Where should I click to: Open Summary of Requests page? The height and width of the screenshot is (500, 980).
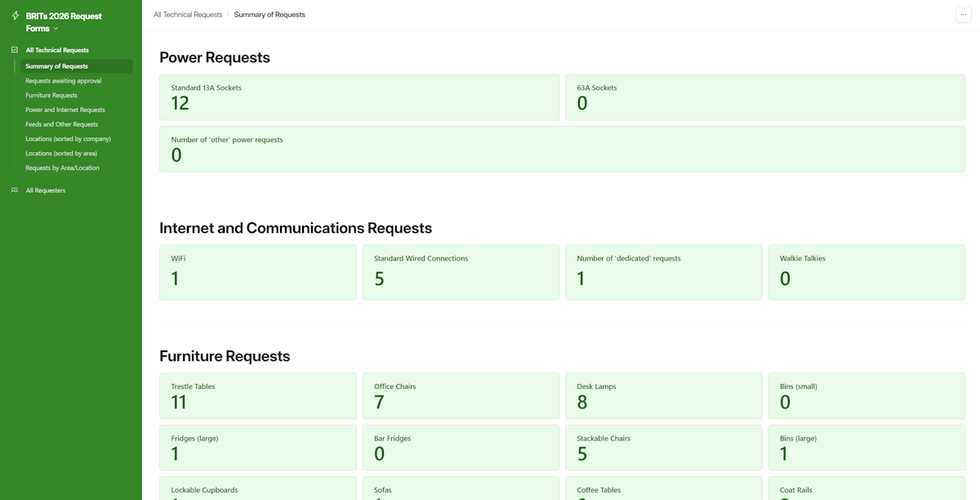click(56, 66)
